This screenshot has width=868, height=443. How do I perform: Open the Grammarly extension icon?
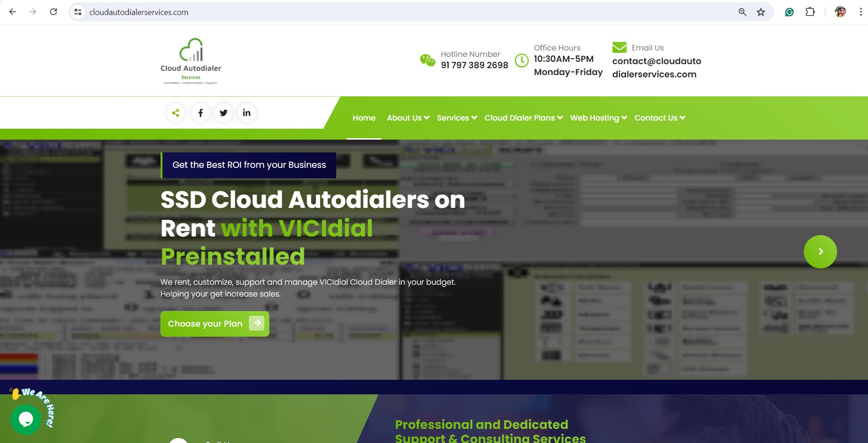tap(789, 12)
